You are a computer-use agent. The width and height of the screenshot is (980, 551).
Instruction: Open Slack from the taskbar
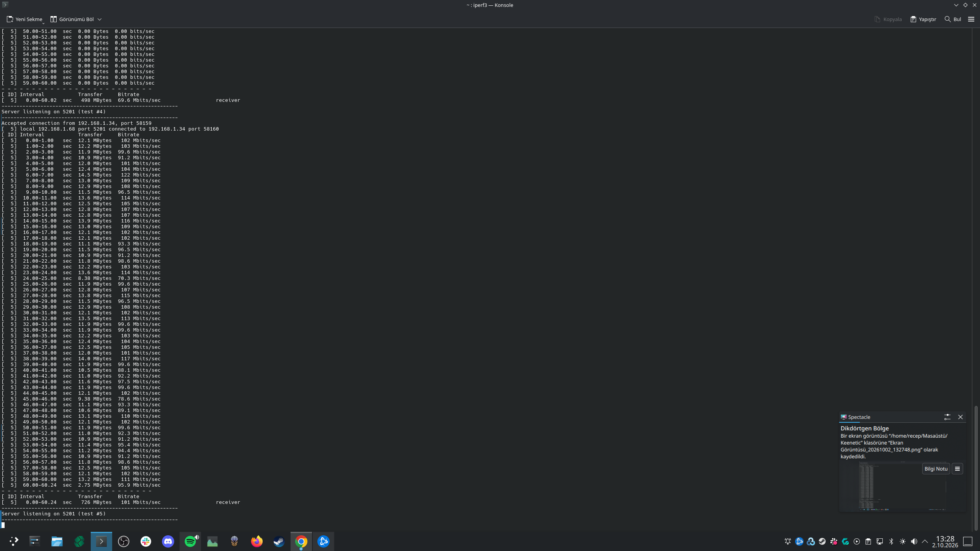pos(146,541)
